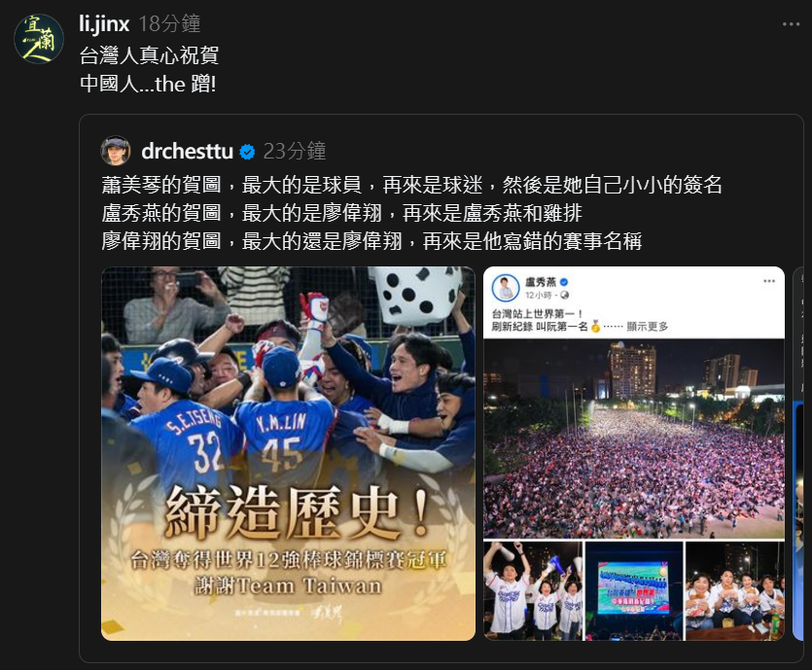Open thumbnail of group holding fried chicken

click(735, 591)
